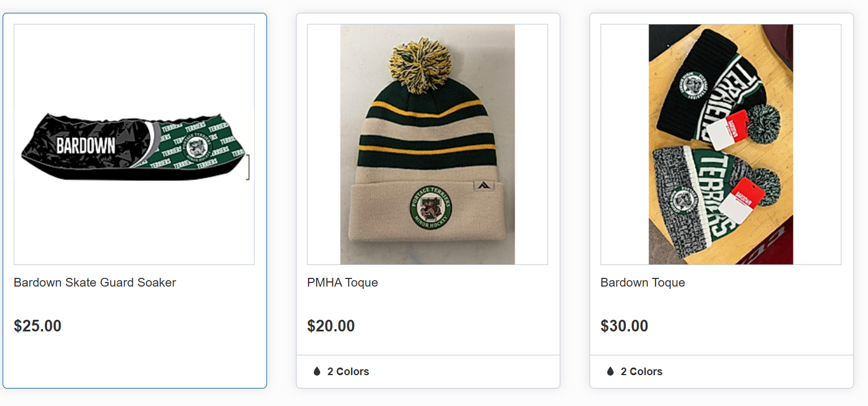The image size is (868, 406).
Task: Click the color droplet icon under PMHA Toque
Action: (317, 371)
